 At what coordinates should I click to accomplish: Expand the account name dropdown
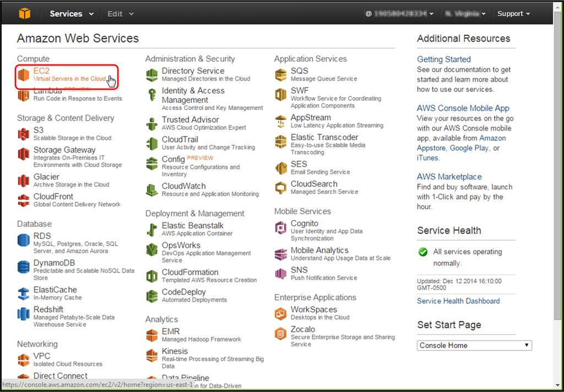point(399,14)
